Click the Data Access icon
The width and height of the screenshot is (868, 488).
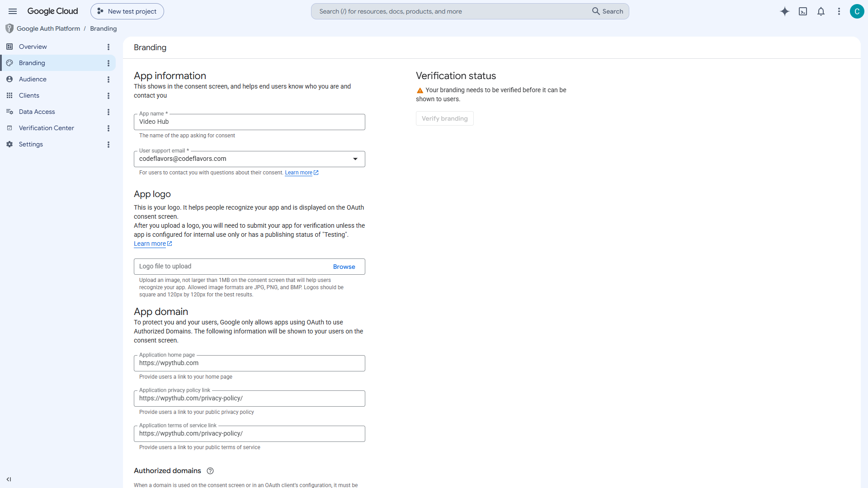pos(9,112)
